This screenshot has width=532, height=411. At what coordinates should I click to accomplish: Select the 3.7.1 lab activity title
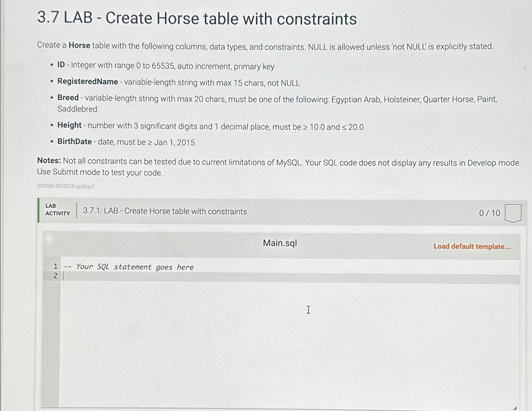pyautogui.click(x=165, y=211)
